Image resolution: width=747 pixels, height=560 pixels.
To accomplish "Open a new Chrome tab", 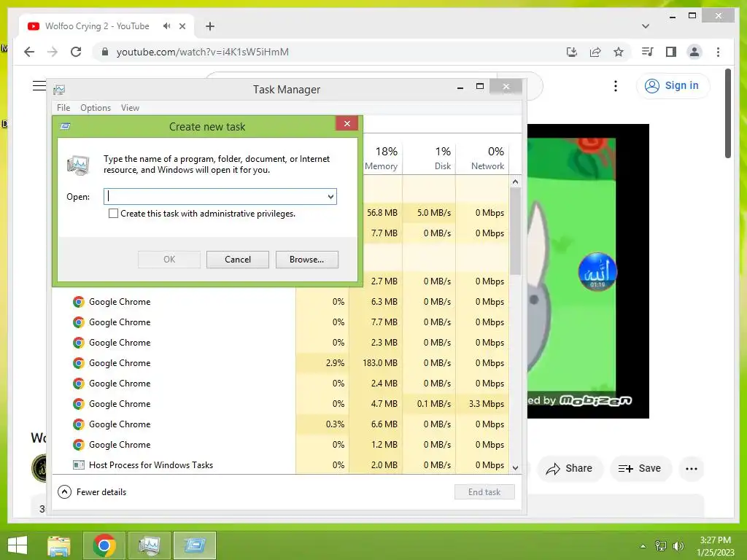I will [x=210, y=26].
